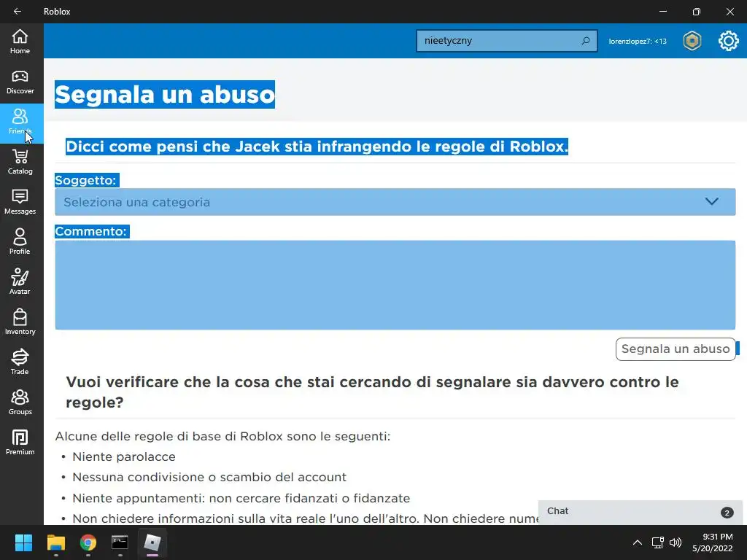This screenshot has width=747, height=560.
Task: Click 'Dicci come pensi che Jacek' heading
Action: (x=317, y=146)
